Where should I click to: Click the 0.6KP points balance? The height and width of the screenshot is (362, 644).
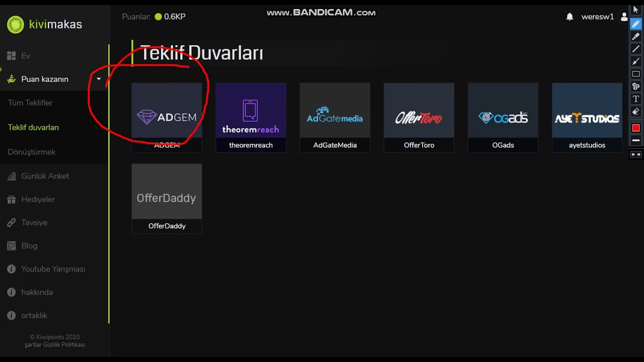click(x=175, y=17)
